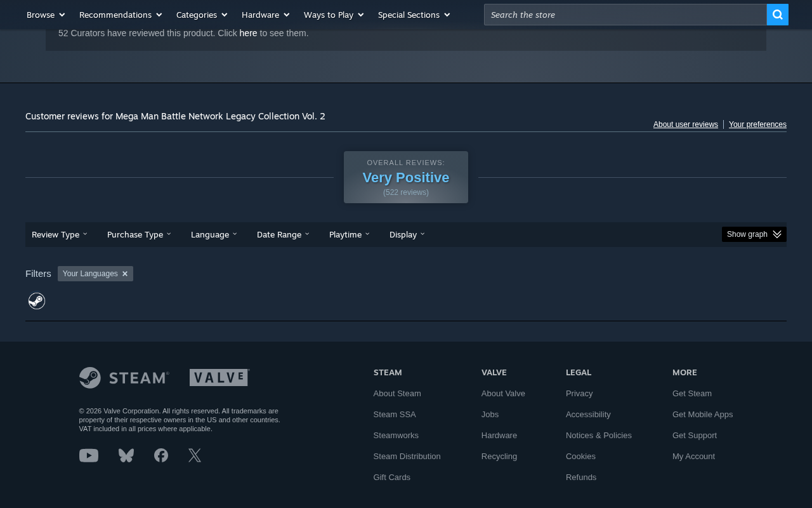Open Steam Distribution footer link
Viewport: 812px width, 508px height.
[x=407, y=457]
